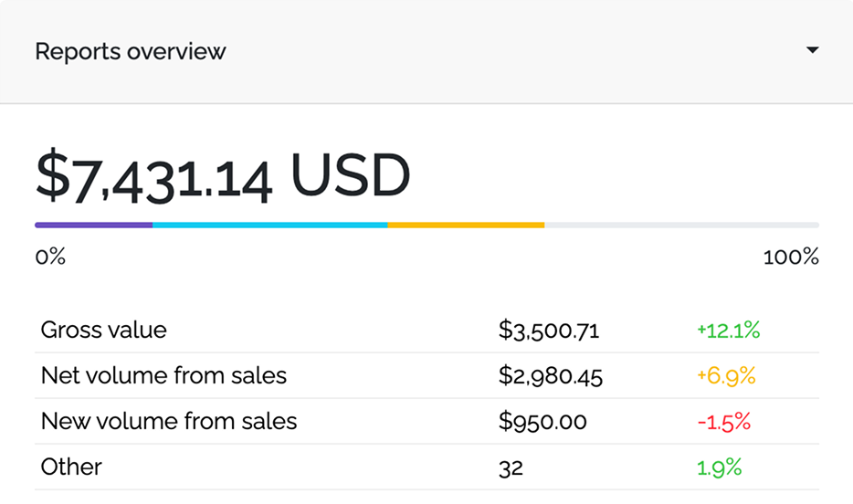Click the green +12.1% change indicator
Viewport: 853px width, 504px height.
pyautogui.click(x=728, y=331)
